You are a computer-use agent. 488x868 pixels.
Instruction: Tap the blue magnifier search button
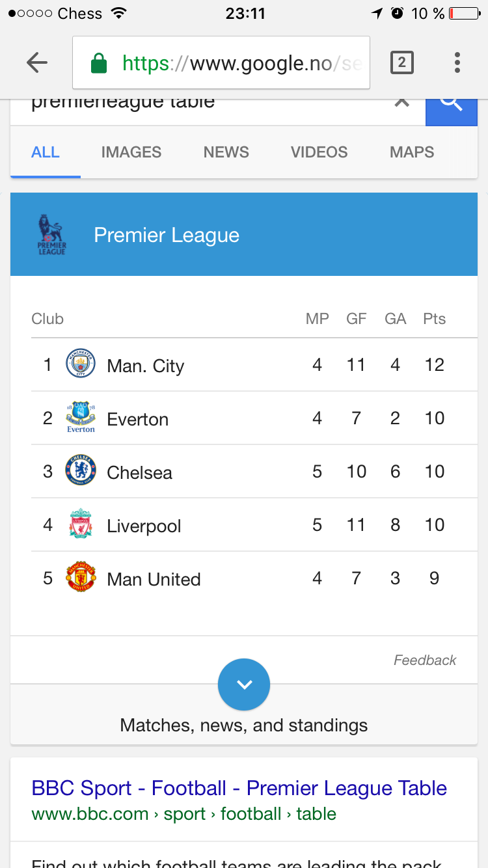coord(452,106)
